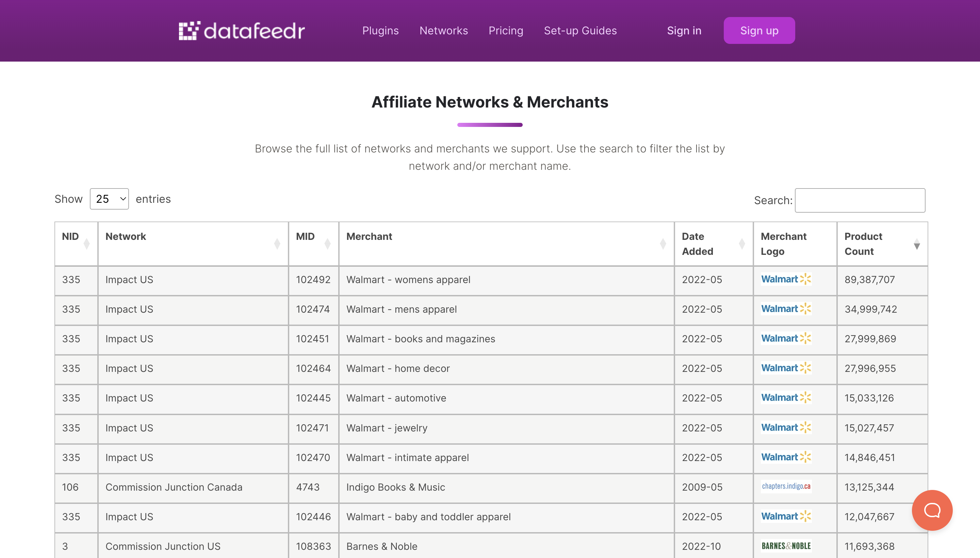The width and height of the screenshot is (980, 558).
Task: Open the Show entries dropdown
Action: click(109, 199)
